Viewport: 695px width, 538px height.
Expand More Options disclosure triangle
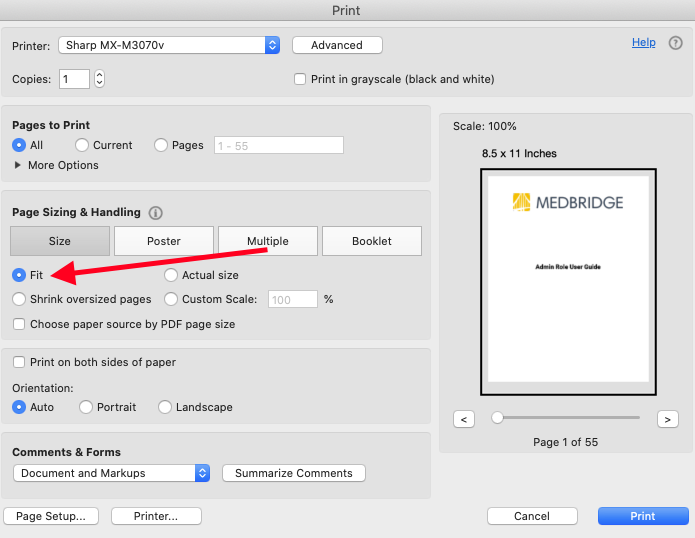click(17, 165)
